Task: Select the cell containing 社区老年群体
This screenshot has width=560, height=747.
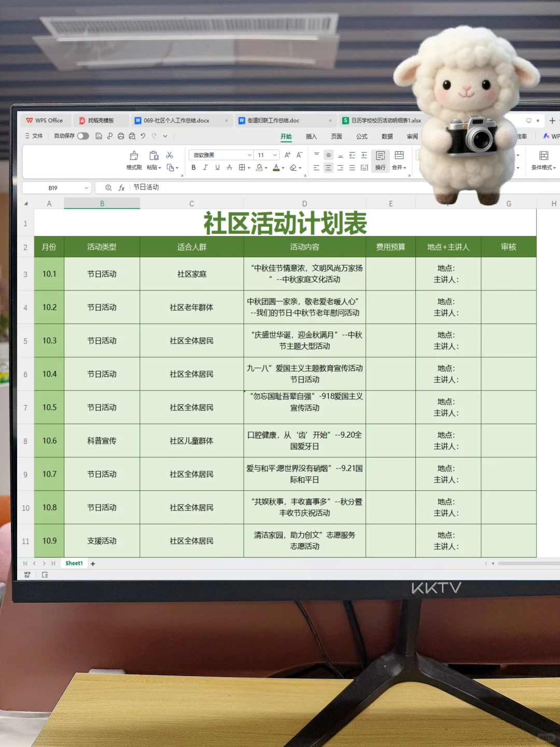Action: 192,307
